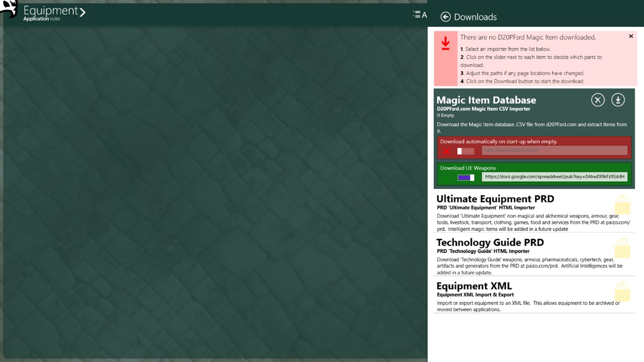Select the Technology Guide PRD importer

490,242
